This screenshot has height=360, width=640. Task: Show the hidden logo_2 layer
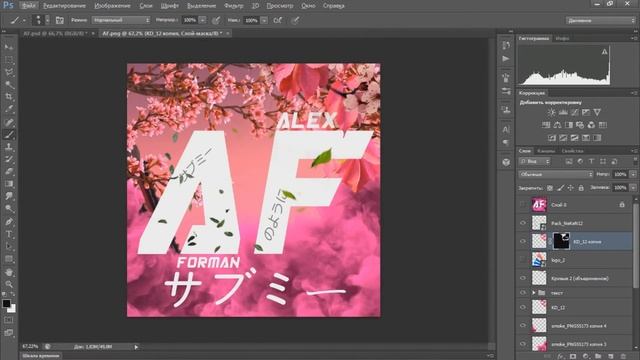tap(523, 260)
